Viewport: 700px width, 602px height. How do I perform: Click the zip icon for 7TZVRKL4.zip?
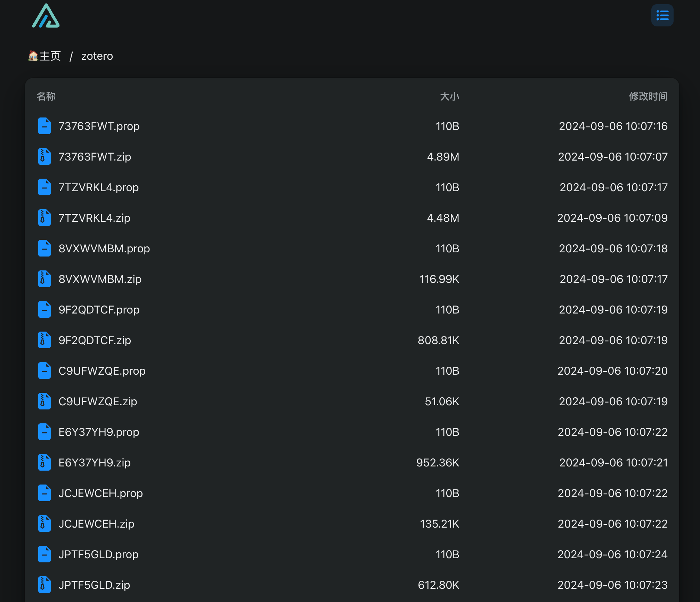44,218
